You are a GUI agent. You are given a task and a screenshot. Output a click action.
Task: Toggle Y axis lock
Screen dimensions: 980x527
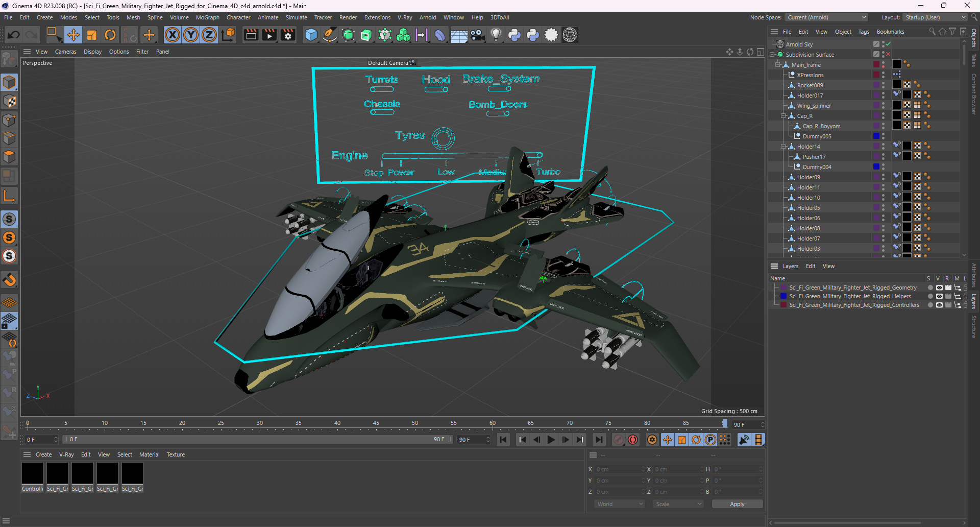(x=191, y=35)
